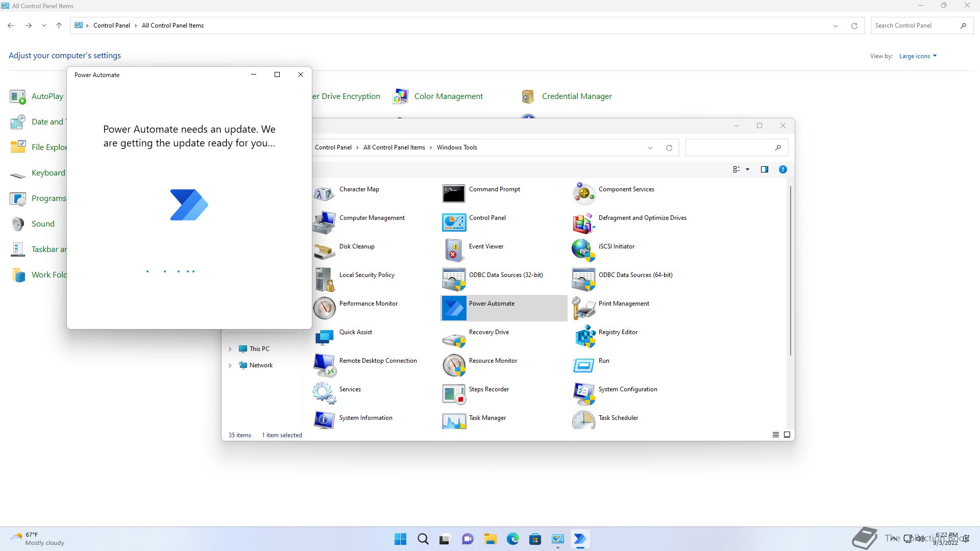The image size is (980, 551).
Task: Open the System Configuration icon
Action: tap(583, 394)
